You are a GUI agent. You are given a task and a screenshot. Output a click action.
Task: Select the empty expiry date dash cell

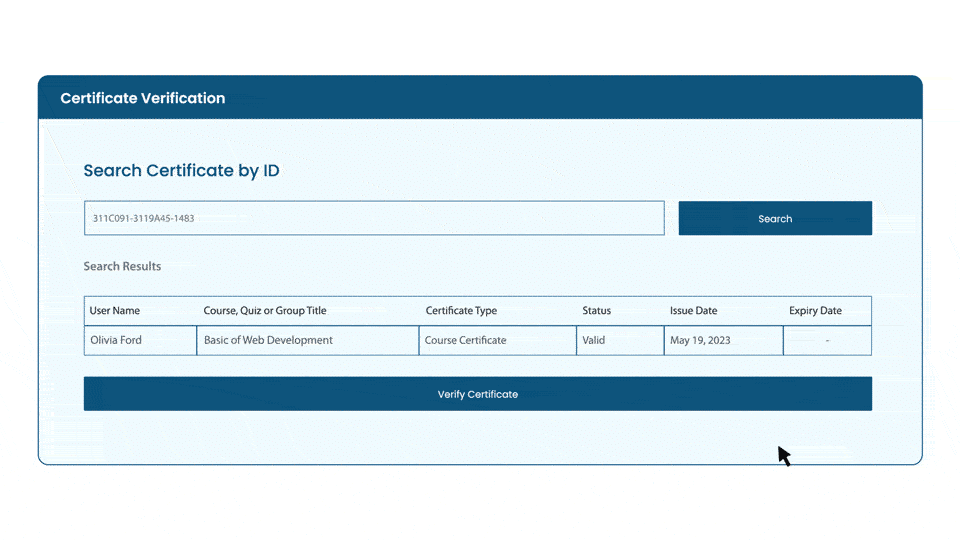pyautogui.click(x=827, y=340)
